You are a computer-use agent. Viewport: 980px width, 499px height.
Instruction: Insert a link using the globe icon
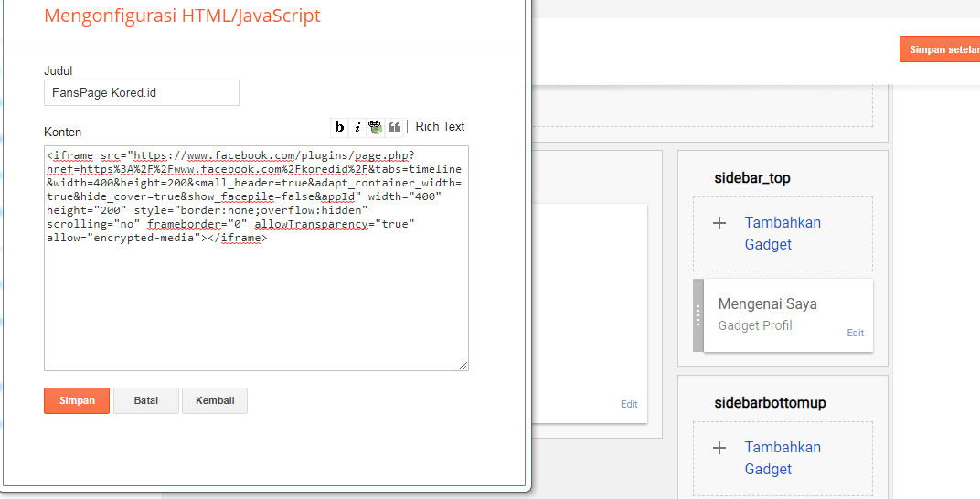375,127
